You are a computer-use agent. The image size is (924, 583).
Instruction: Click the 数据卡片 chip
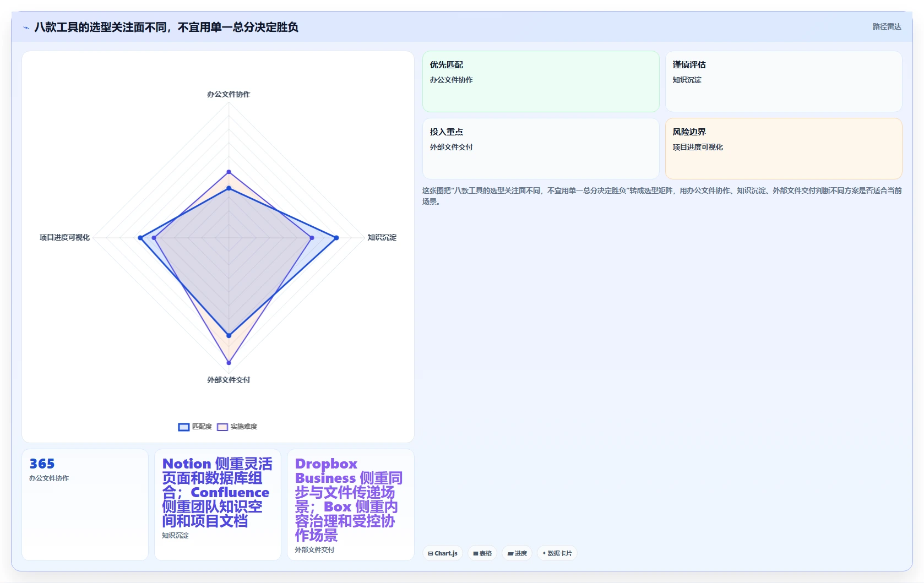pos(557,553)
